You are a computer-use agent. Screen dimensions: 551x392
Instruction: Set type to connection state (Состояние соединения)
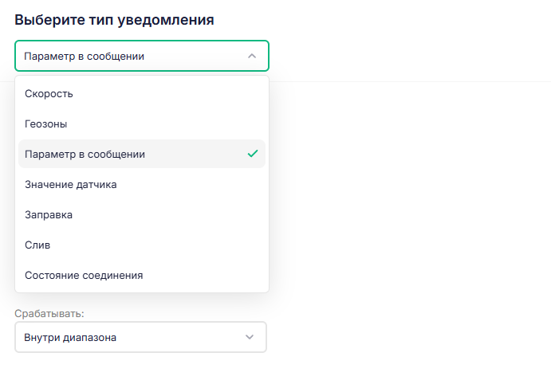point(142,275)
